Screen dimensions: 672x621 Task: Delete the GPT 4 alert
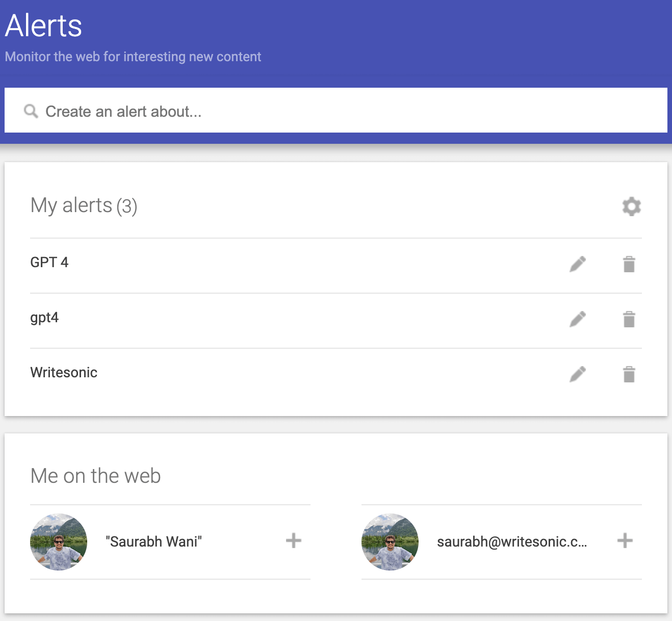coord(629,264)
